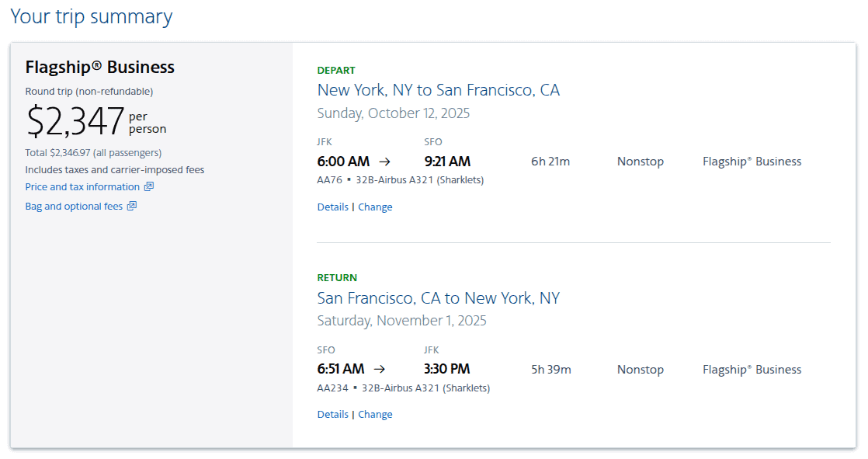Open Bag and optional fees
The image size is (868, 459).
point(74,206)
